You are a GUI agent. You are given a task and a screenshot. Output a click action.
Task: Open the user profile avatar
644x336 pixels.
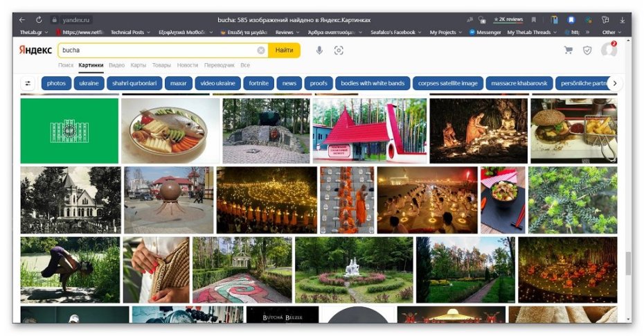(609, 50)
